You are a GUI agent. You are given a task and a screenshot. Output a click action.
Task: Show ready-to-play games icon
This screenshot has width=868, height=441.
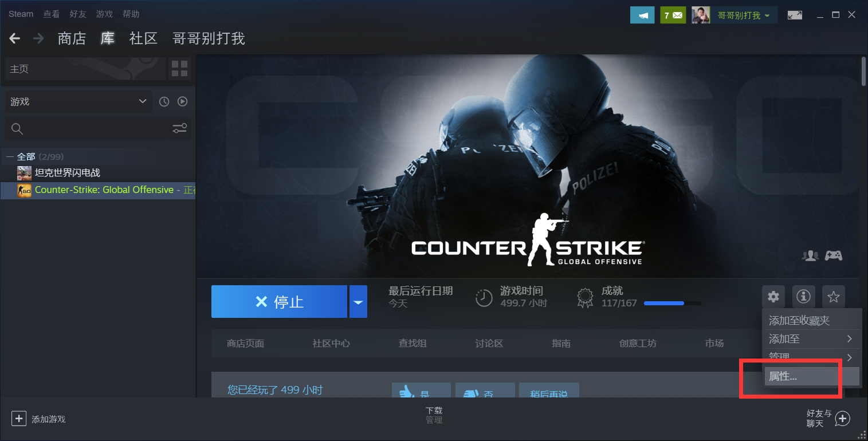tap(182, 101)
